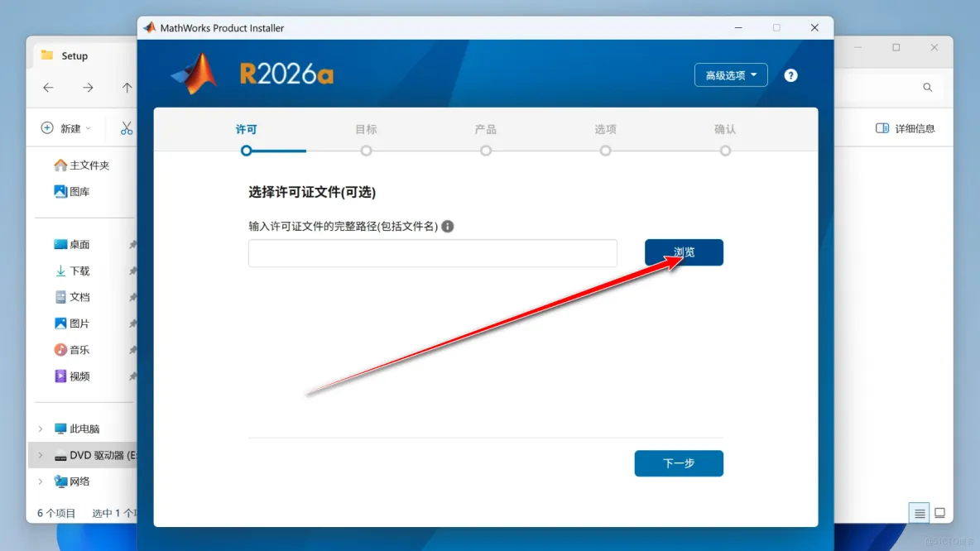Open 视频 in Explorer sidebar

pyautogui.click(x=72, y=376)
